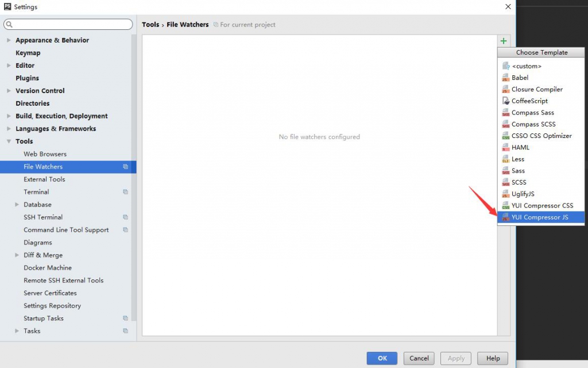
Task: Expand Appearance & Behavior section
Action: click(x=9, y=40)
